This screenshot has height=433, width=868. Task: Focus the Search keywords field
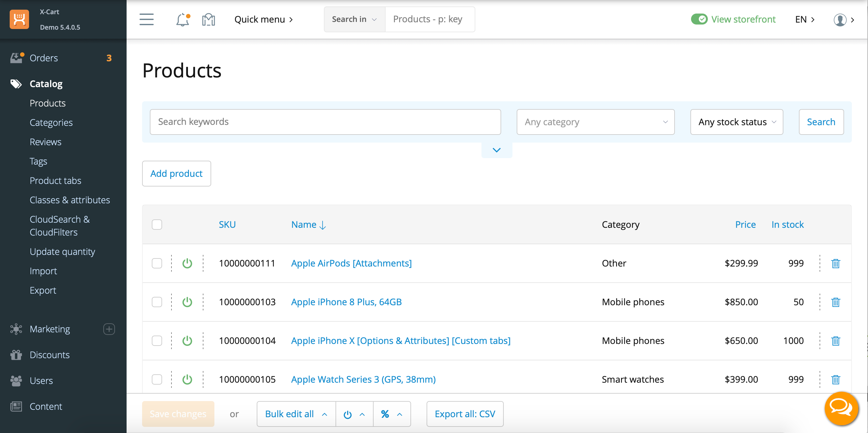coord(325,122)
